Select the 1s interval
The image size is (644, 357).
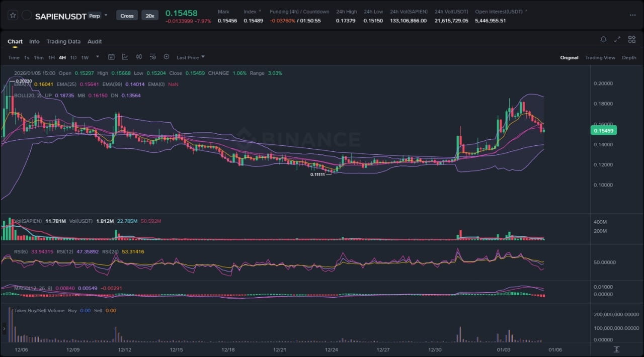pyautogui.click(x=27, y=58)
